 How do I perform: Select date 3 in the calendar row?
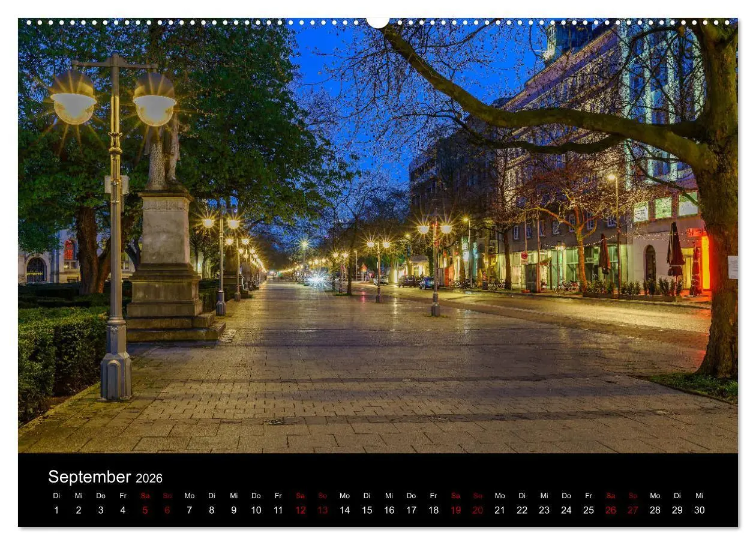pyautogui.click(x=101, y=510)
